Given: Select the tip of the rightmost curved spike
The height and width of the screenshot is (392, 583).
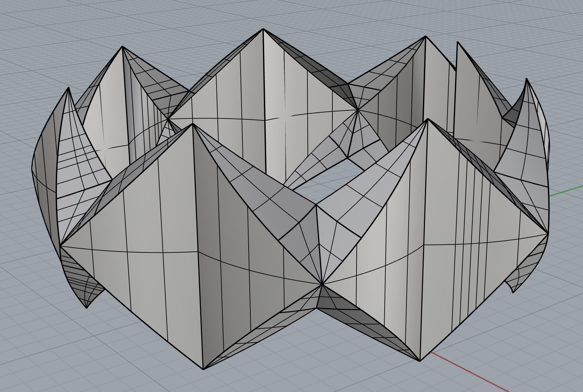Looking at the screenshot, I should tap(526, 79).
